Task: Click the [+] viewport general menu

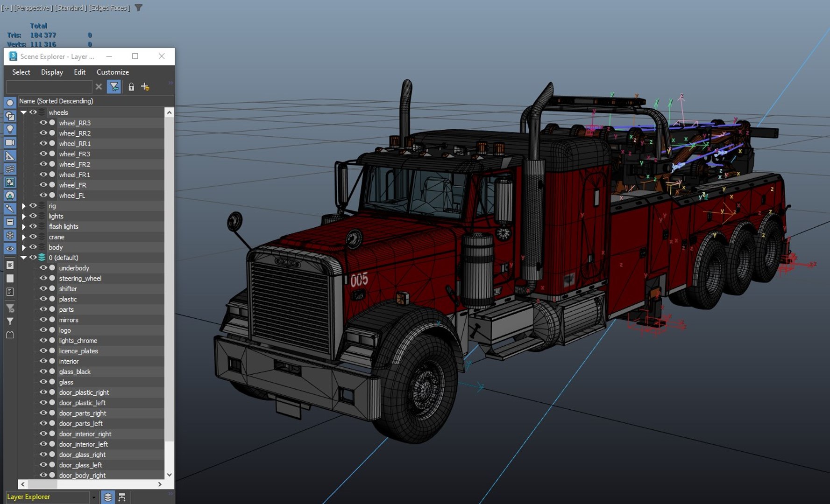Action: tap(7, 8)
